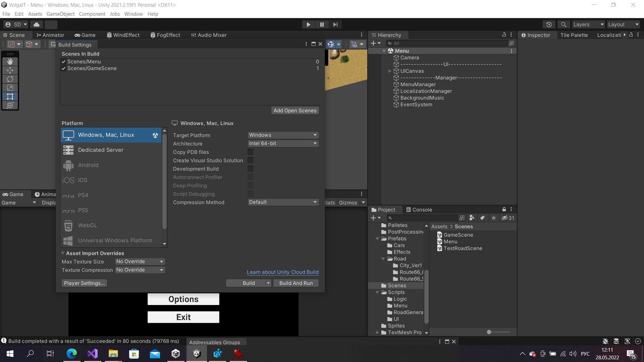This screenshot has height=362, width=644.
Task: Open Texture Compression override dropdown
Action: [x=140, y=270]
